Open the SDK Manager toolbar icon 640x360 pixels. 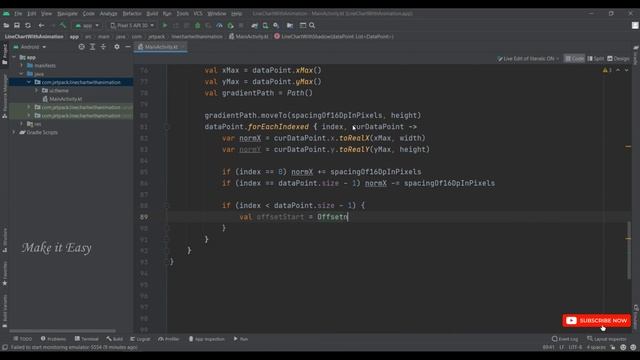[x=276, y=25]
